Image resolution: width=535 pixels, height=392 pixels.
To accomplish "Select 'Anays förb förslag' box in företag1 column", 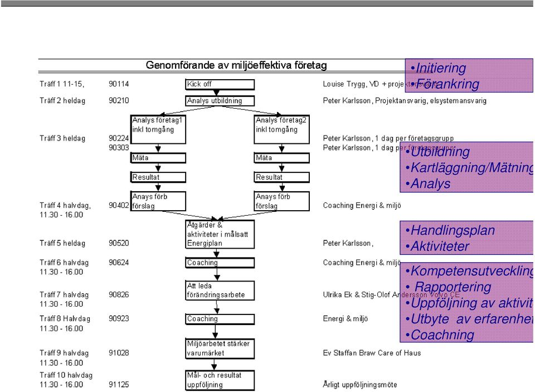I will [158, 201].
